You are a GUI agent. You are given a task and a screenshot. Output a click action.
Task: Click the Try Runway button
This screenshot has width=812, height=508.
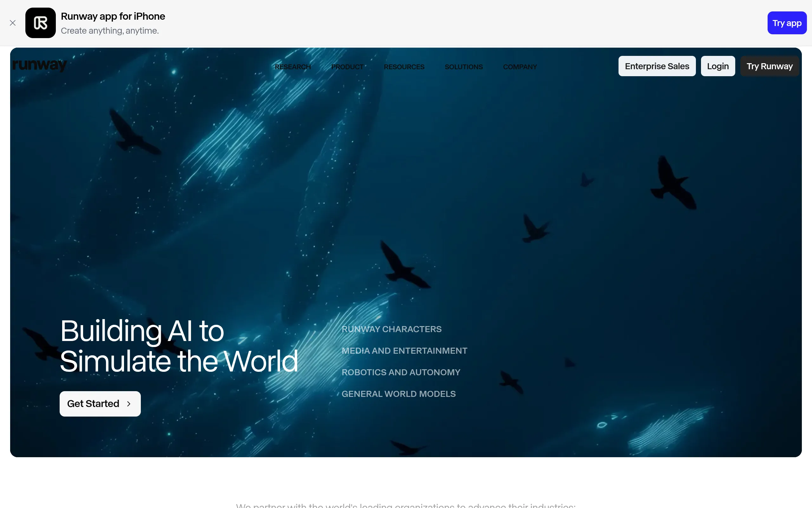point(769,66)
